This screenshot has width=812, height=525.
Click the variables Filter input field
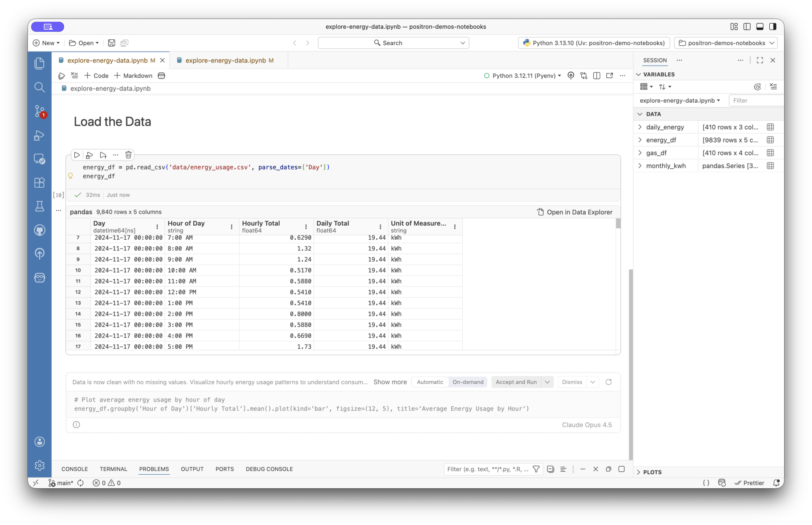[756, 101]
